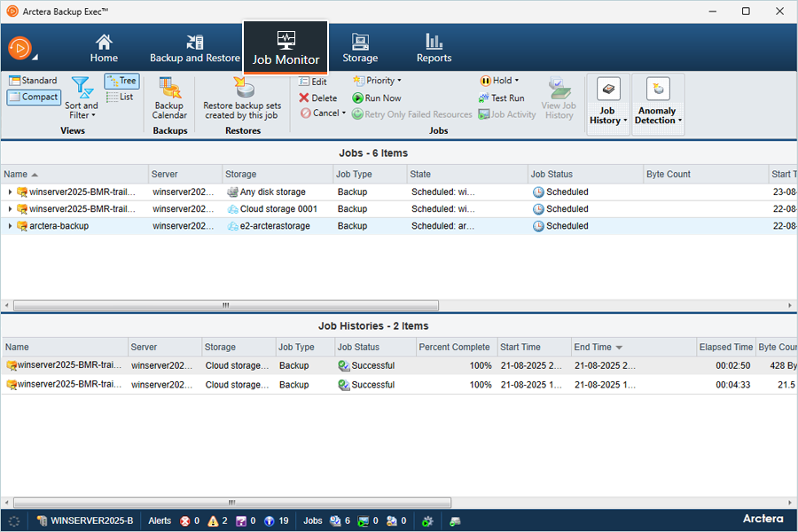The height and width of the screenshot is (532, 798).
Task: Open Job Activity
Action: pyautogui.click(x=507, y=114)
